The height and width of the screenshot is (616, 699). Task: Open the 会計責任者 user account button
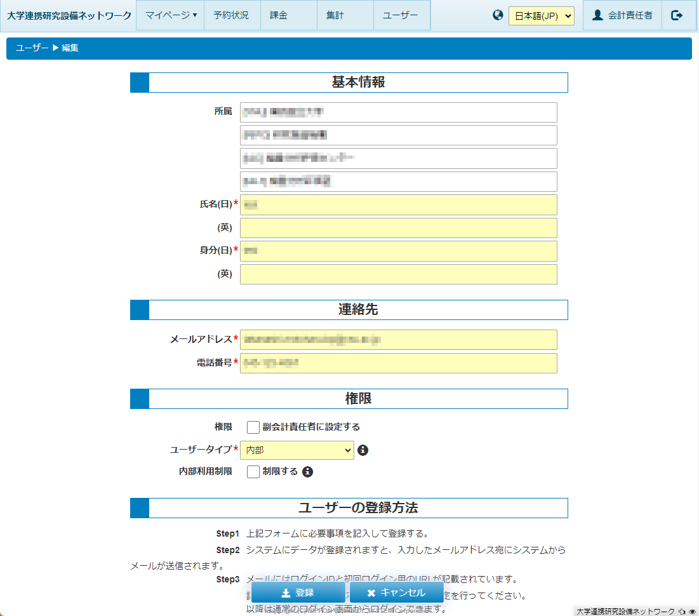point(622,16)
